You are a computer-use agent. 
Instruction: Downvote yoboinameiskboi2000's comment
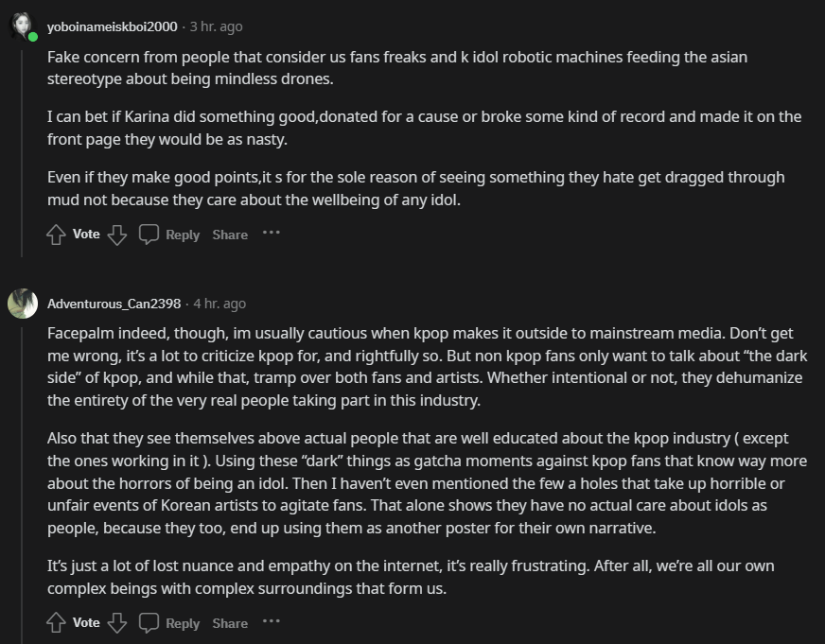[x=116, y=235]
